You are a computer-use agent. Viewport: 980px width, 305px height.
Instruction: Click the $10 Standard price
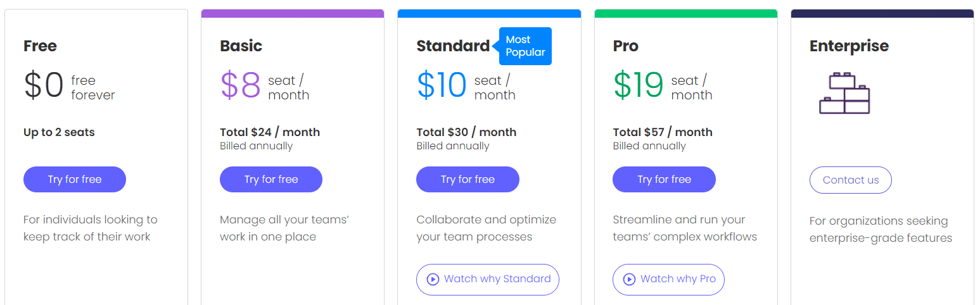[x=442, y=85]
